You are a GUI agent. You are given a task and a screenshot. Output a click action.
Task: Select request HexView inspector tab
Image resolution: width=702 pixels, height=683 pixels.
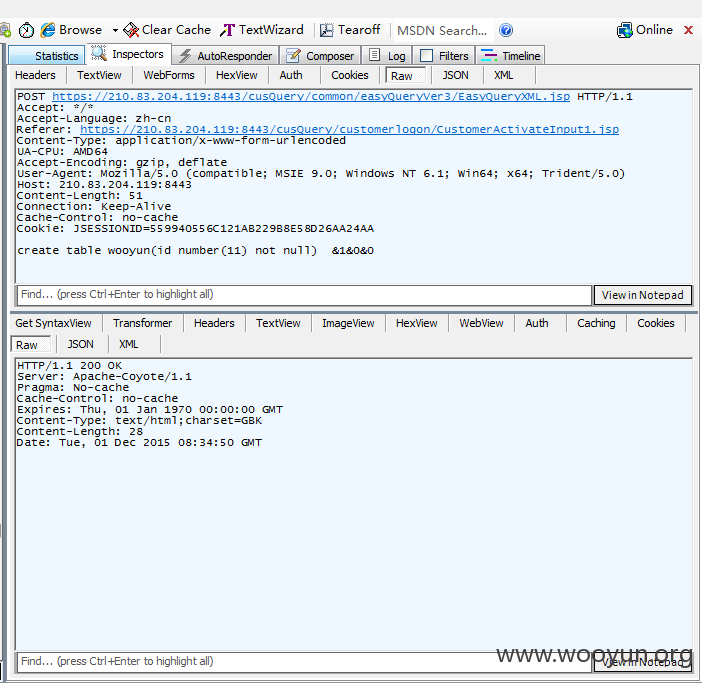point(236,75)
